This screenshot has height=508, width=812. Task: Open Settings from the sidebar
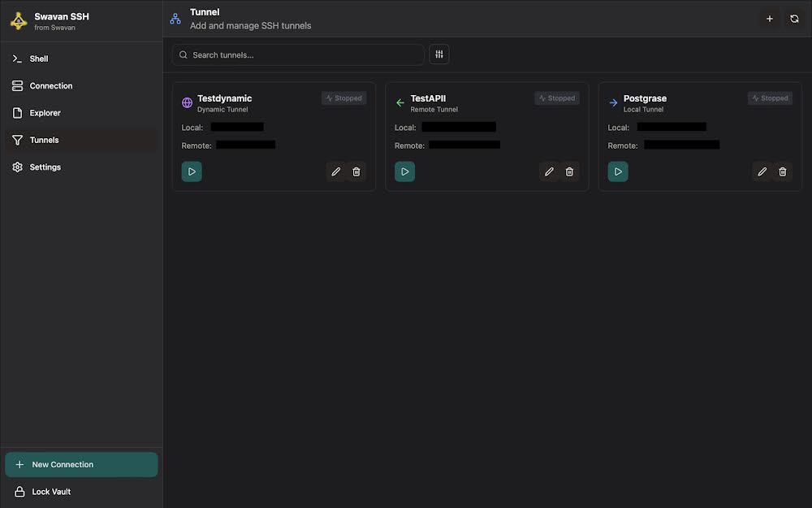[45, 167]
